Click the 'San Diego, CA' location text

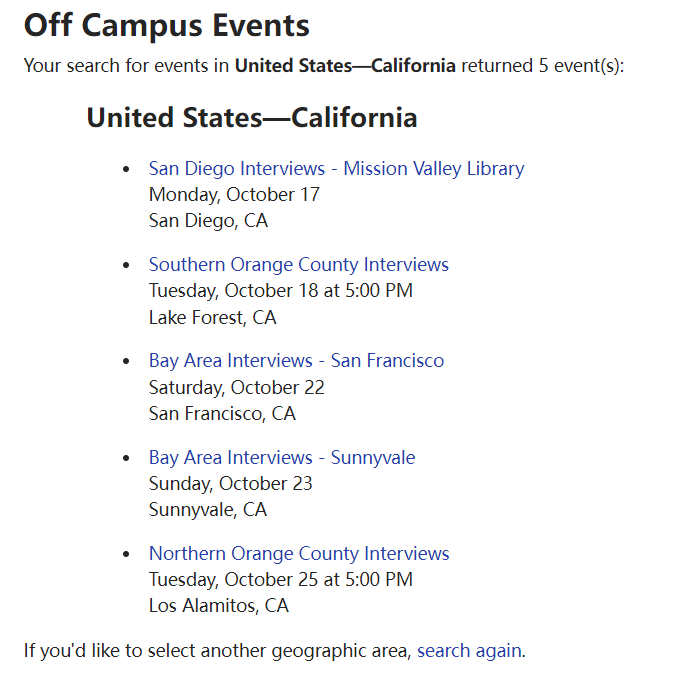click(208, 220)
